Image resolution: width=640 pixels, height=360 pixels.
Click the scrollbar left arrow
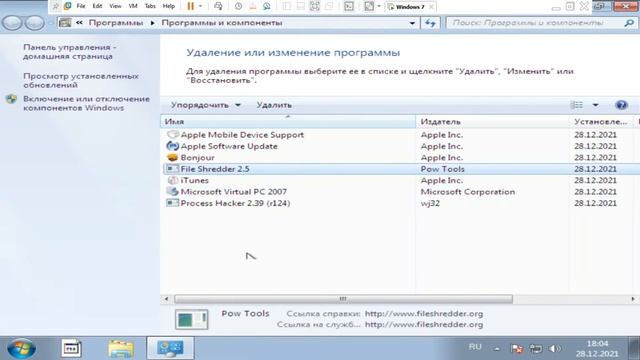click(x=166, y=299)
